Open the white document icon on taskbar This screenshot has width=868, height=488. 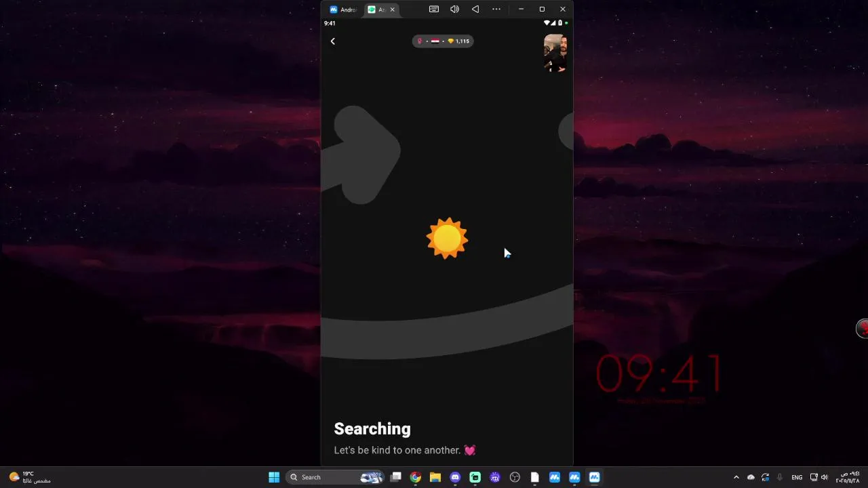(535, 477)
